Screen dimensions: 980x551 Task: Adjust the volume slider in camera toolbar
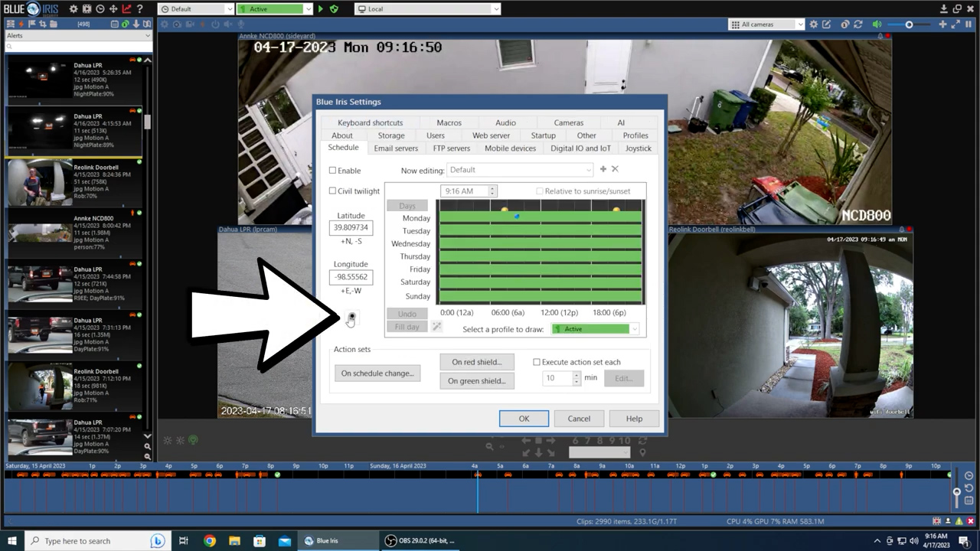click(909, 24)
